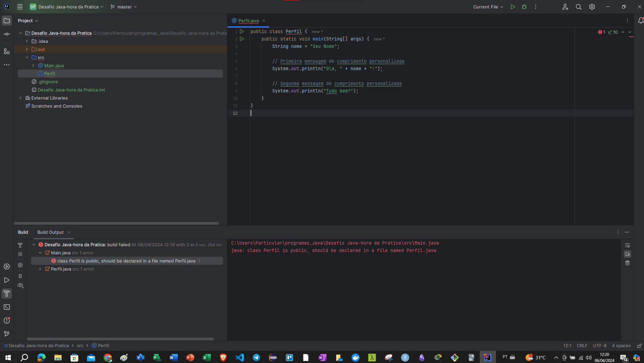Viewport: 644px width, 363px height.
Task: Clear build output with trash icon
Action: tap(627, 263)
